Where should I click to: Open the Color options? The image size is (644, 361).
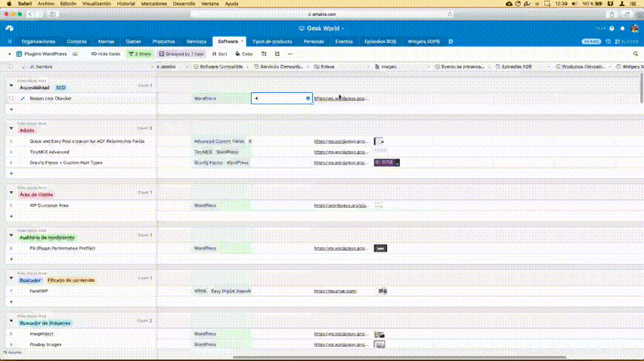pyautogui.click(x=244, y=54)
